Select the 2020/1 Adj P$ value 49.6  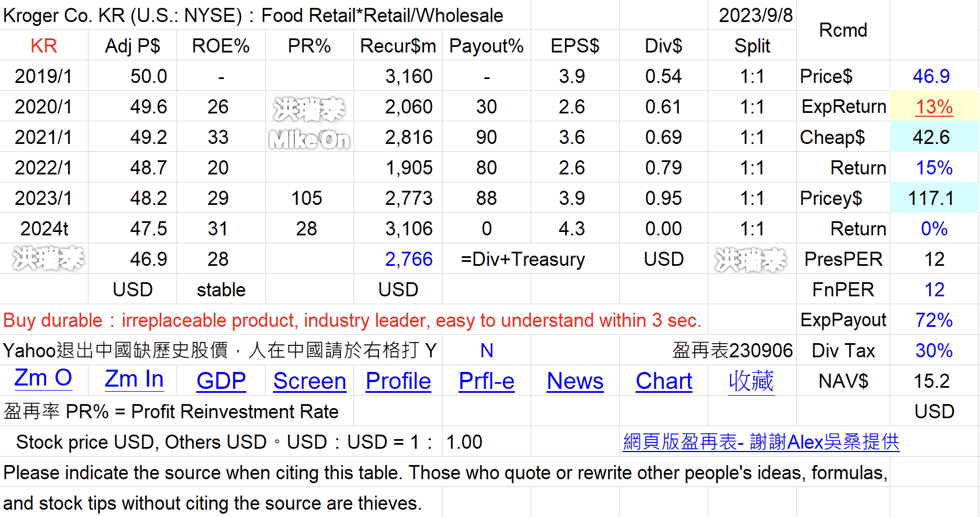149,107
